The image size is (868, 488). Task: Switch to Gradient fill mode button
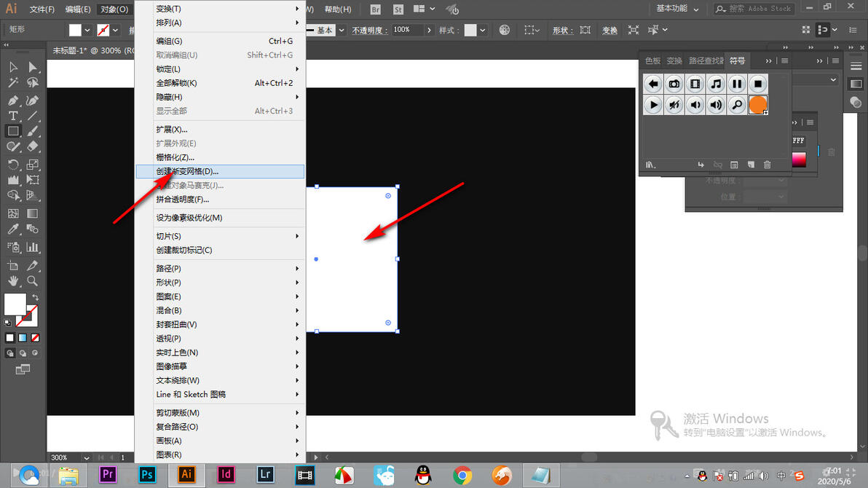click(23, 338)
